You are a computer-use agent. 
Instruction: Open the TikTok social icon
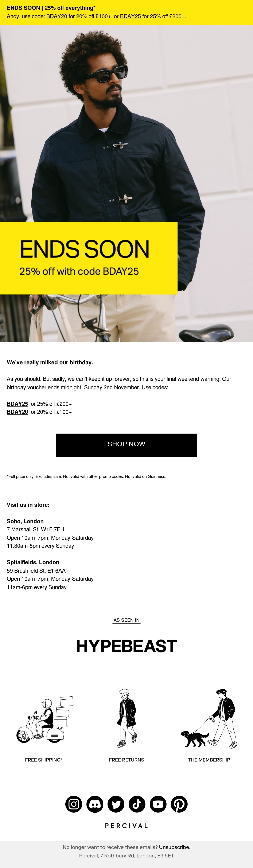(x=137, y=804)
